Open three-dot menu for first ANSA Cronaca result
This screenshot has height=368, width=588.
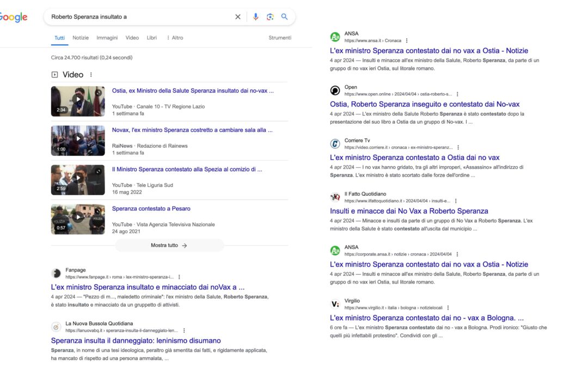pyautogui.click(x=407, y=40)
